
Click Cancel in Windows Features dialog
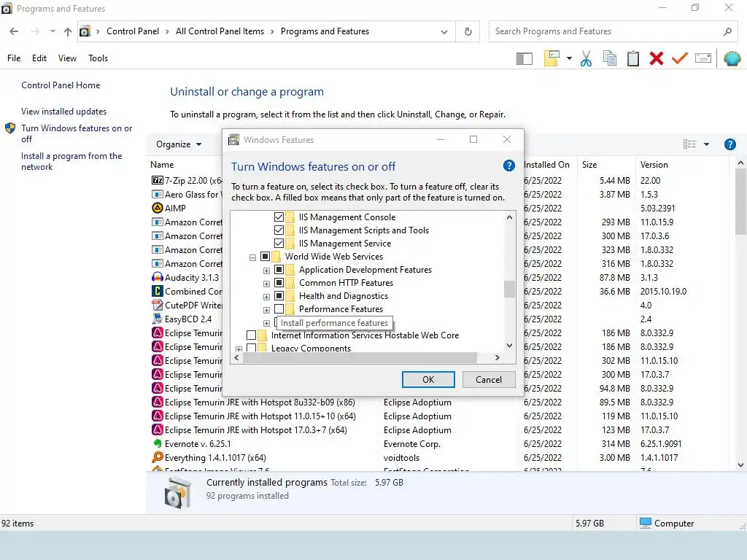click(x=489, y=379)
